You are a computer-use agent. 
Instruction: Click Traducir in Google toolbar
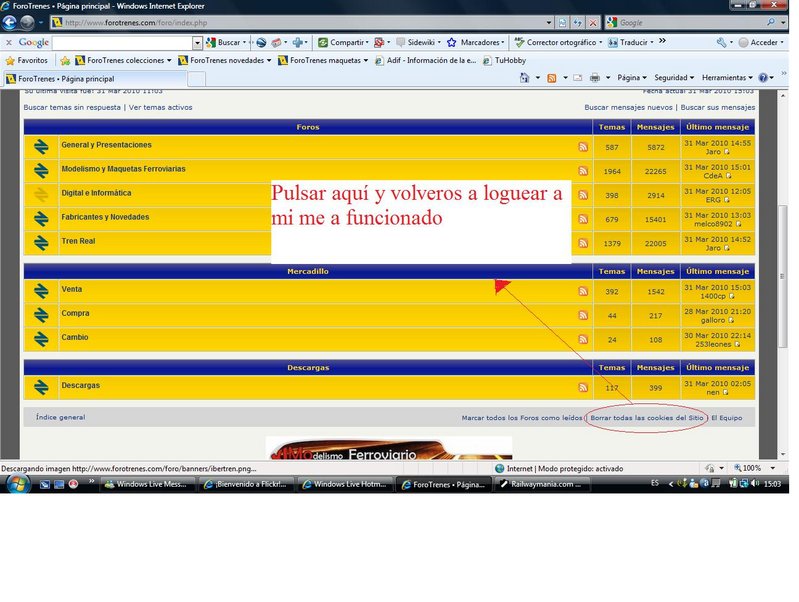pyautogui.click(x=631, y=42)
